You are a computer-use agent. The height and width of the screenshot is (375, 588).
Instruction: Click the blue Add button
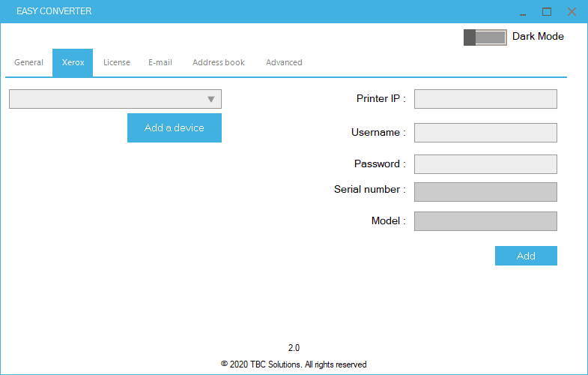(x=526, y=256)
